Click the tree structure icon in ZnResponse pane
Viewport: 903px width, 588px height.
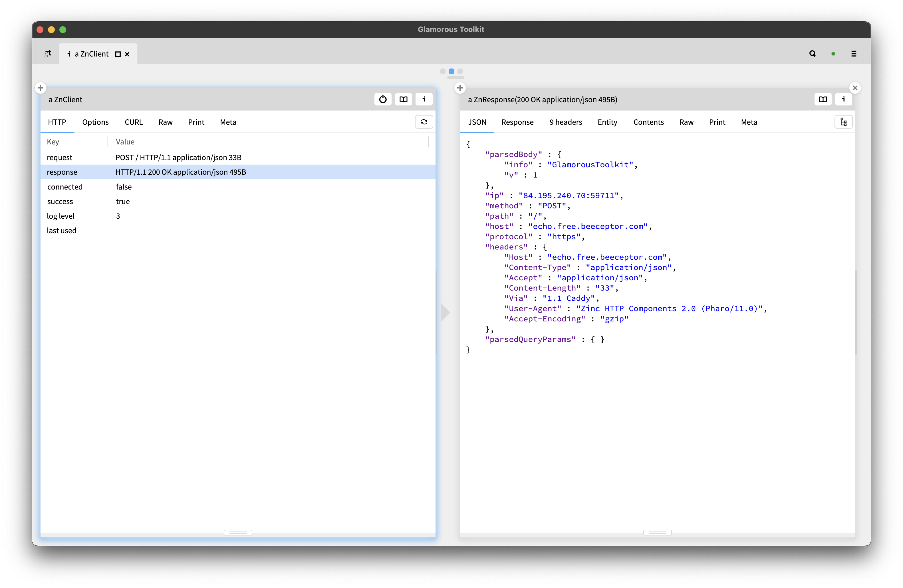click(843, 122)
